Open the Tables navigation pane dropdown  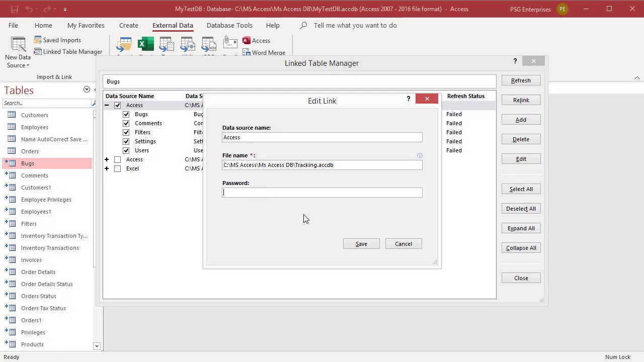tap(87, 89)
